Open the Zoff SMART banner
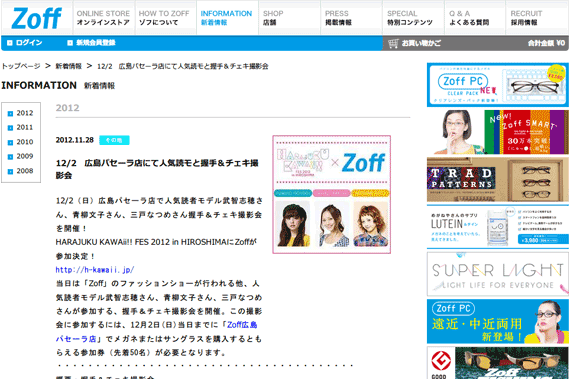This screenshot has height=379, width=570. point(498,132)
